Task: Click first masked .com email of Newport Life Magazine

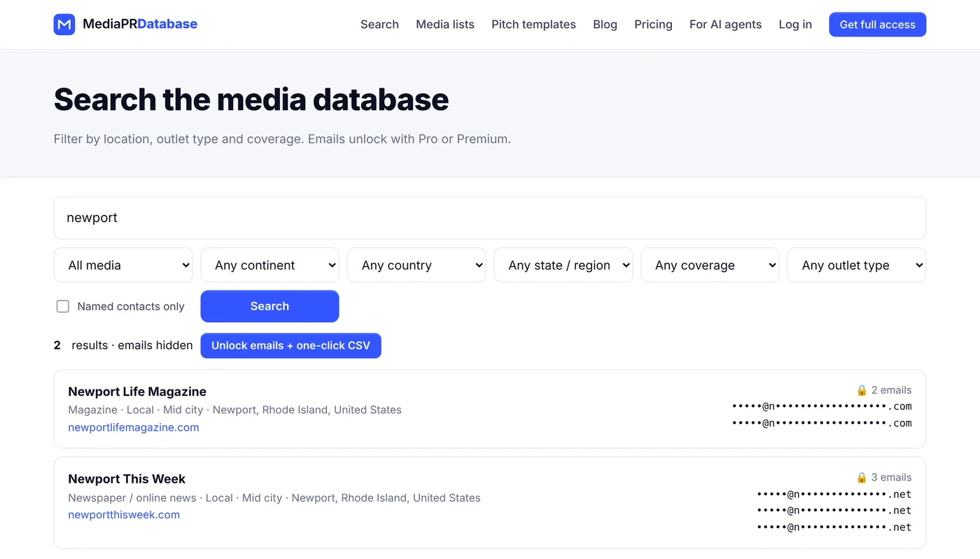Action: [x=822, y=406]
